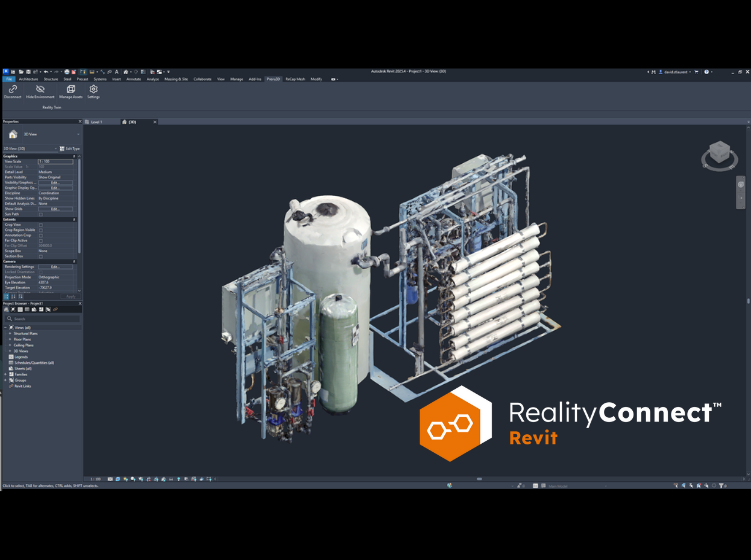751x560 pixels.
Task: Click the Revit application logo button
Action: pyautogui.click(x=6, y=72)
